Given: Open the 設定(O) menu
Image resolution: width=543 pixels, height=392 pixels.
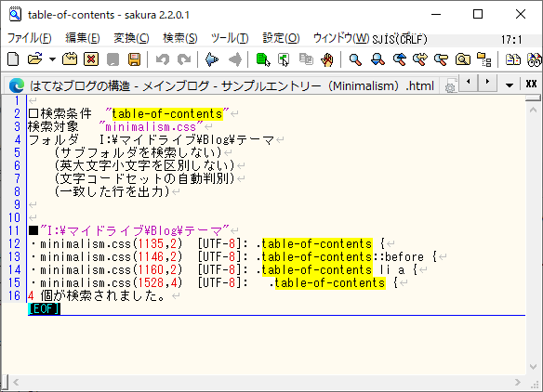Looking at the screenshot, I should (281, 38).
